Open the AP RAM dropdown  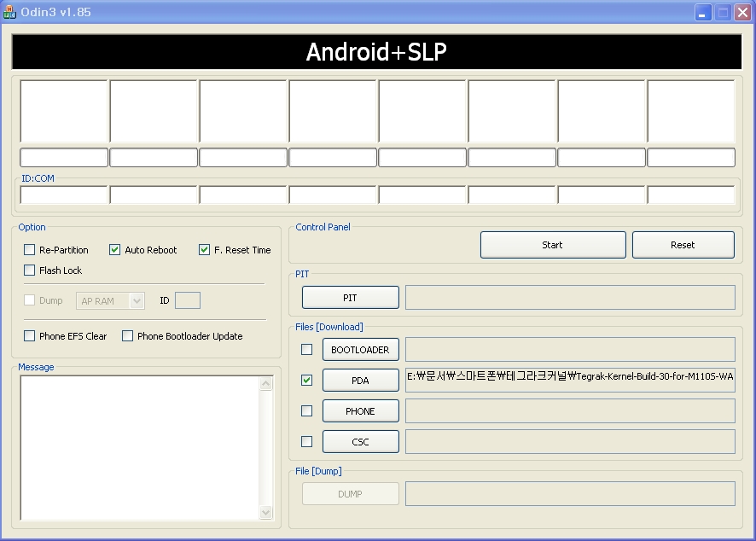pyautogui.click(x=137, y=300)
